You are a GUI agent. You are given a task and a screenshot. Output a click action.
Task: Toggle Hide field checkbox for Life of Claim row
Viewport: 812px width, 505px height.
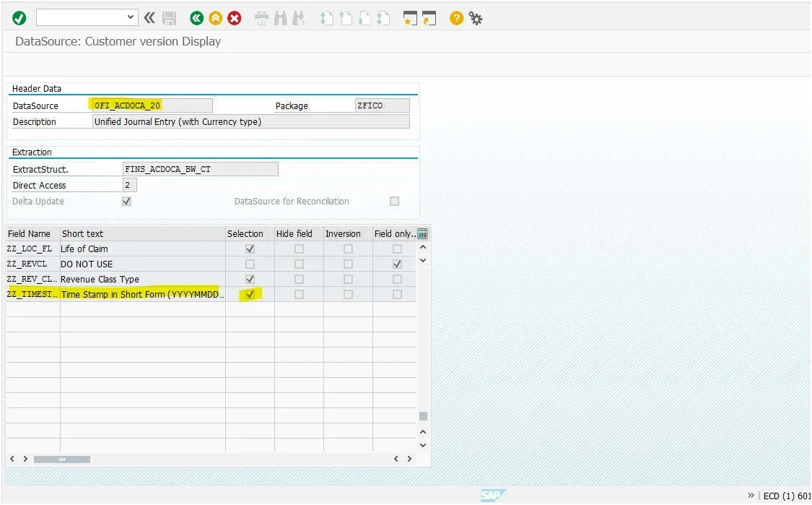pyautogui.click(x=300, y=249)
